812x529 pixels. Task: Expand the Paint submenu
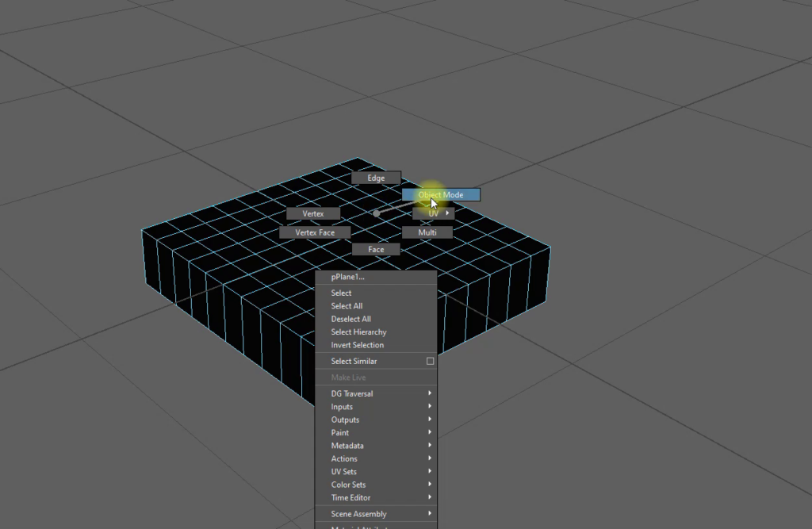[376, 432]
